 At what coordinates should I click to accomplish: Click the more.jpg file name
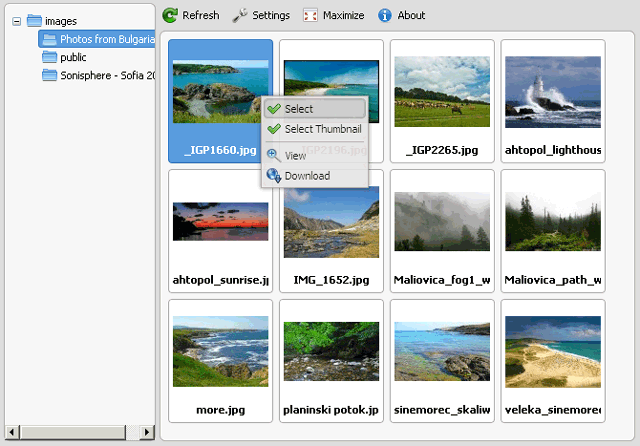pos(220,410)
